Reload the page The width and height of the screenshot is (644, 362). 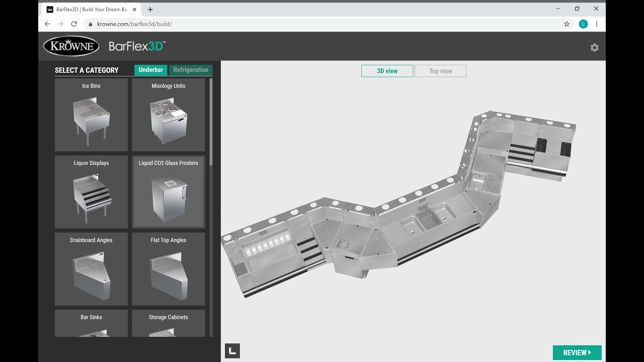74,24
